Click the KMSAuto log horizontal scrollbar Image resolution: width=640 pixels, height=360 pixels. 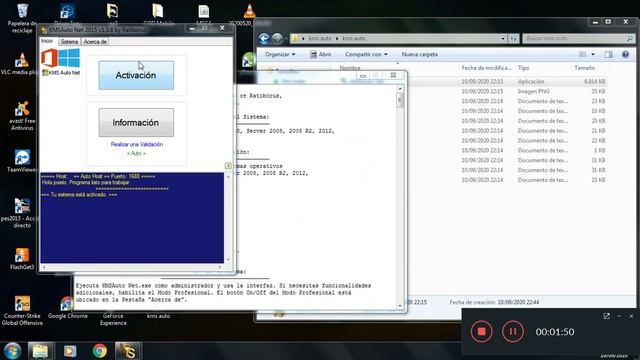(x=132, y=267)
